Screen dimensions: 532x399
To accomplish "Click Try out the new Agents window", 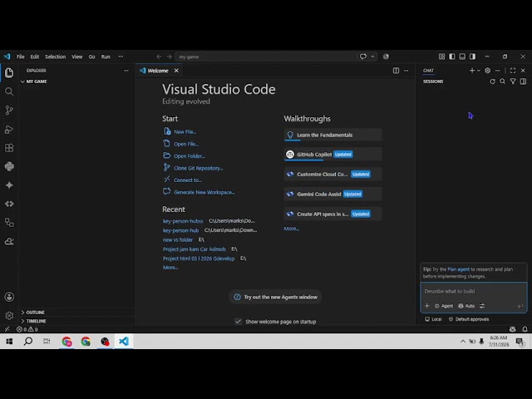I will (275, 298).
